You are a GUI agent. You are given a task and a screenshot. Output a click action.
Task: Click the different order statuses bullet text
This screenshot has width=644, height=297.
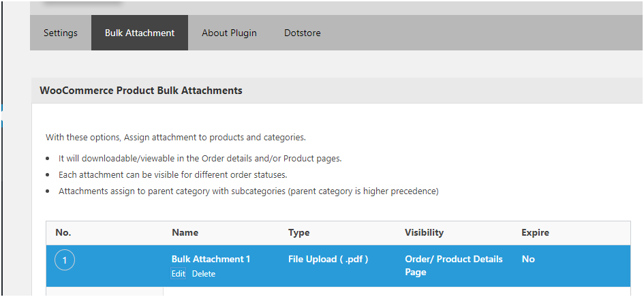[172, 174]
